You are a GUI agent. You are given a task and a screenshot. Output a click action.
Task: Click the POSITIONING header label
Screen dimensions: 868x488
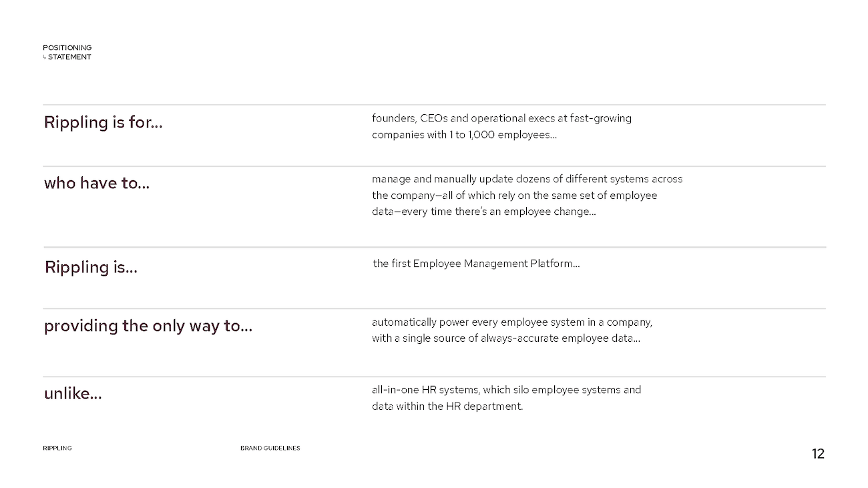[67, 48]
